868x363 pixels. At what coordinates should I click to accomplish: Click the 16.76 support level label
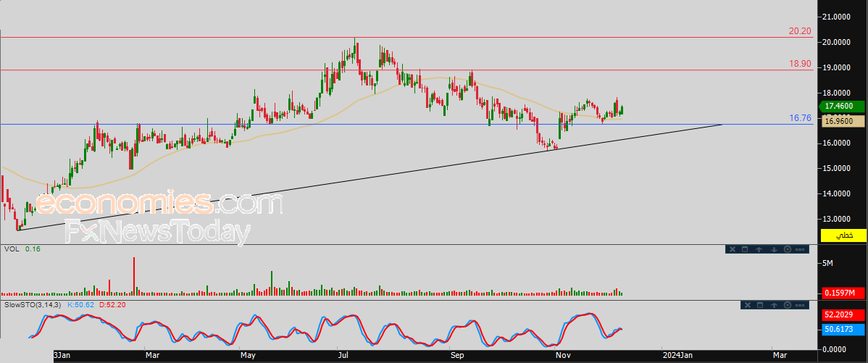[800, 118]
